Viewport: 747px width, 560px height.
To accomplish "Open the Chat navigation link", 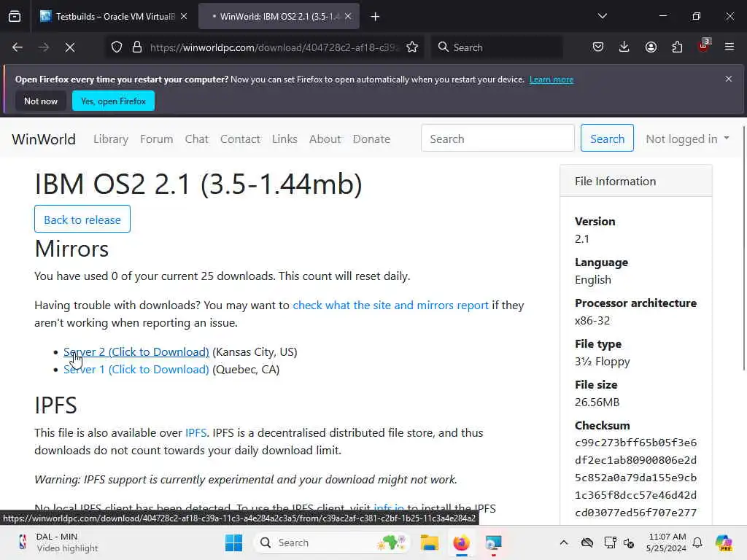I will coord(197,139).
